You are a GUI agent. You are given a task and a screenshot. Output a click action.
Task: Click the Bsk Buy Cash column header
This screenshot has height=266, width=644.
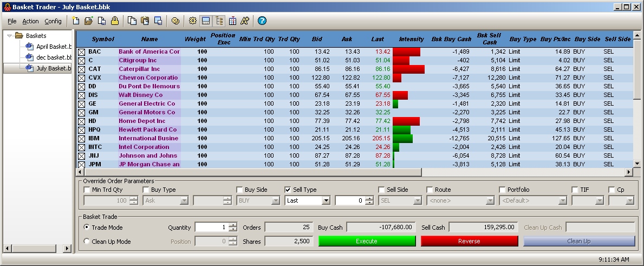pos(451,40)
